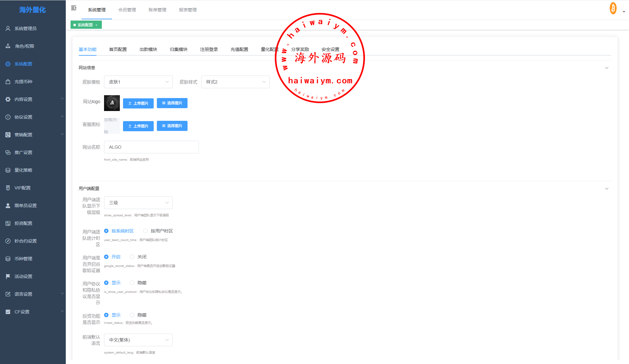Click the 网站名称 input field
This screenshot has width=629, height=364.
[x=151, y=147]
